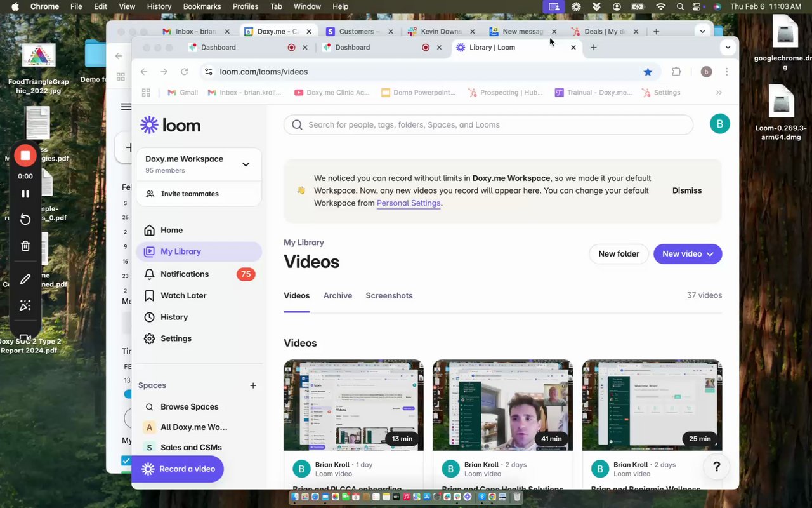The image size is (812, 508).
Task: Open the Loom logo home link
Action: point(171,125)
